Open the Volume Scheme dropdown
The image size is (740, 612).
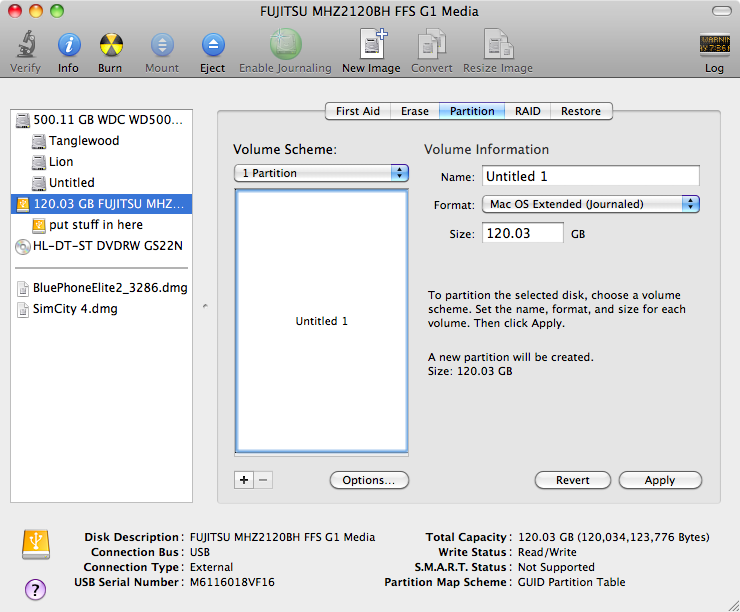pos(321,173)
